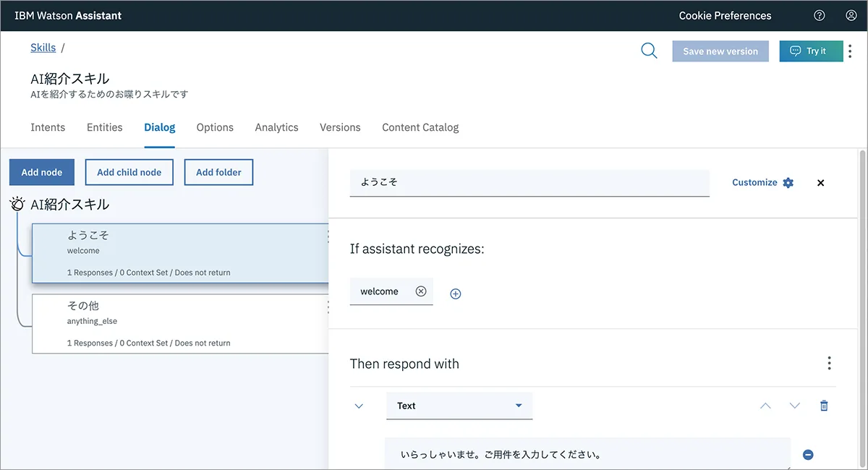Click the AI紹介スキル skill title
This screenshot has width=868, height=470.
(70, 79)
